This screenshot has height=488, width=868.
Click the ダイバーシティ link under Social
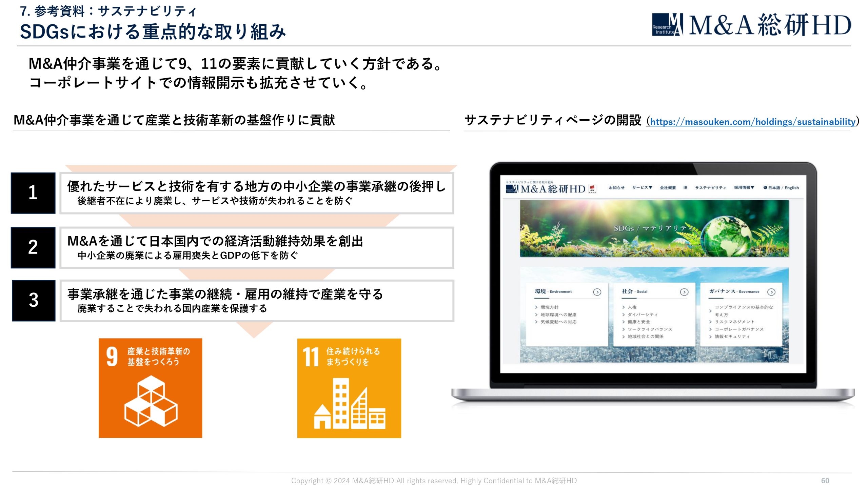pyautogui.click(x=642, y=315)
